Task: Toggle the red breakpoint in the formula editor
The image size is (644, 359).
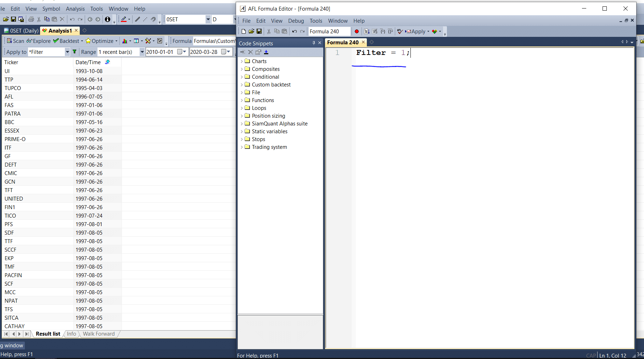Action: click(x=357, y=32)
